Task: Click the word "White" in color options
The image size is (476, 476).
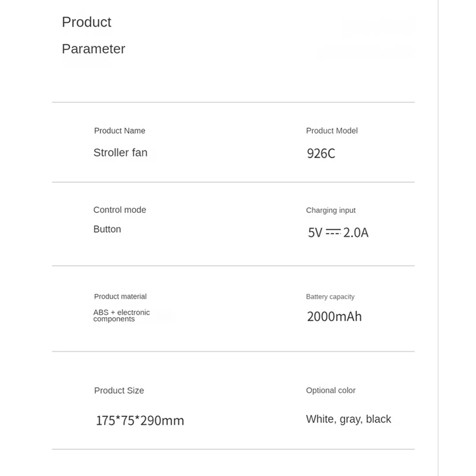Action: pyautogui.click(x=320, y=419)
